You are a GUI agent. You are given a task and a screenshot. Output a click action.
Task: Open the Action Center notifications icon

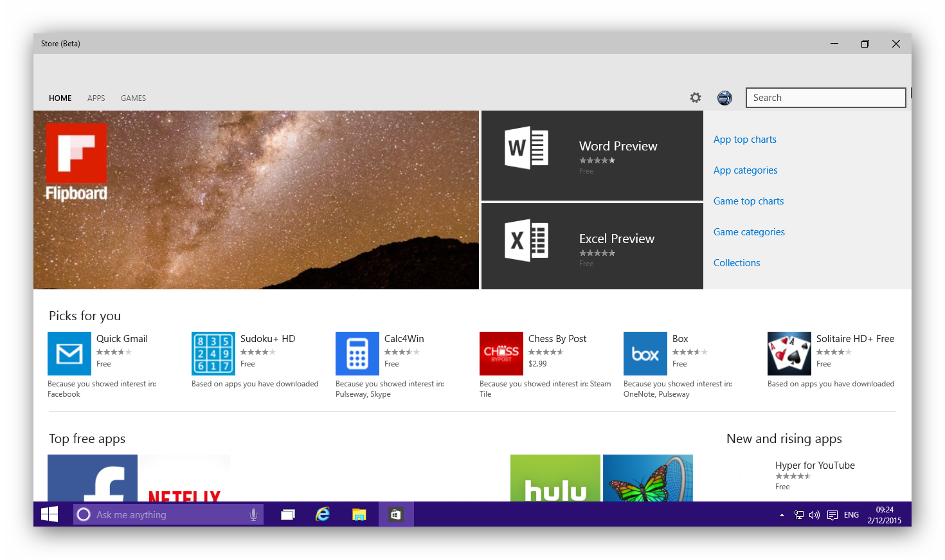pos(833,515)
